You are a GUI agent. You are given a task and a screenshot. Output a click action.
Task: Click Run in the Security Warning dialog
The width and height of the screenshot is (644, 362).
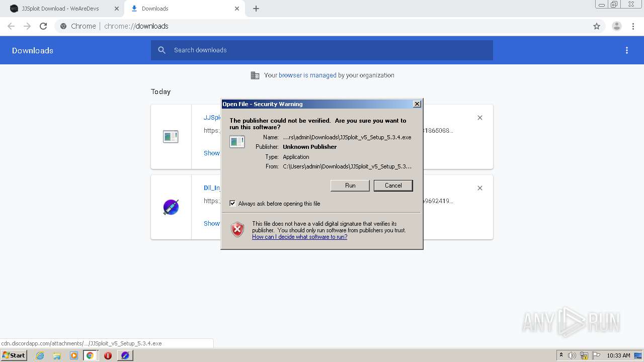[350, 186]
